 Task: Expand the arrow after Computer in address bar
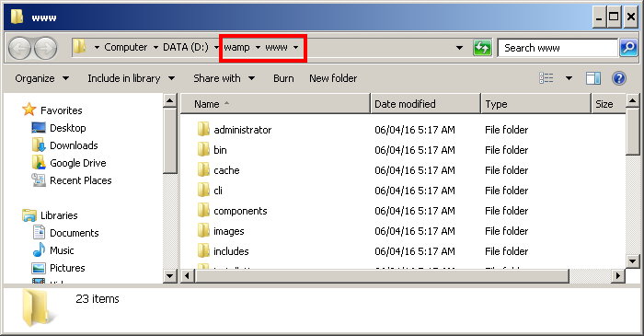[x=155, y=47]
